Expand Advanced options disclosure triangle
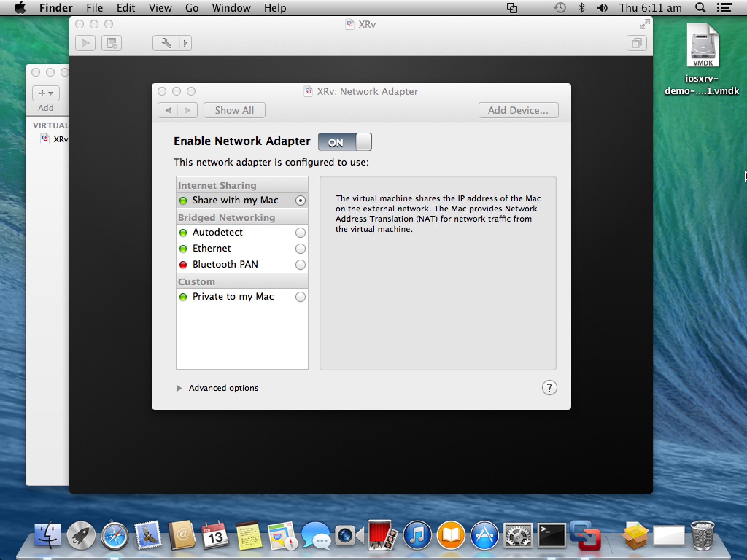 [179, 388]
